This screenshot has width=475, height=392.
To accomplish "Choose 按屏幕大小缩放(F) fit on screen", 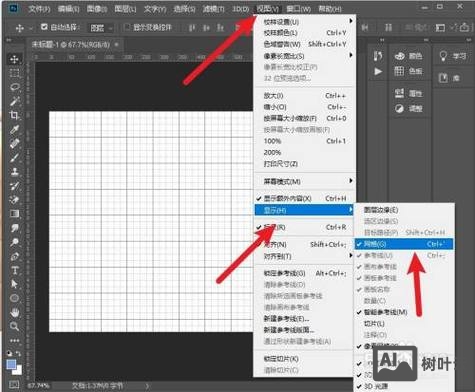I will click(304, 118).
